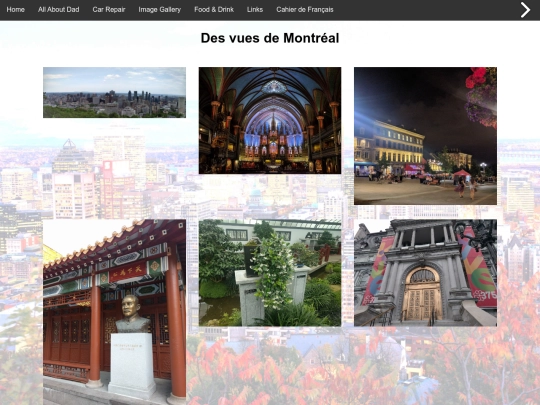The image size is (540, 405).
Task: Open Cahier de Français page
Action: click(305, 10)
